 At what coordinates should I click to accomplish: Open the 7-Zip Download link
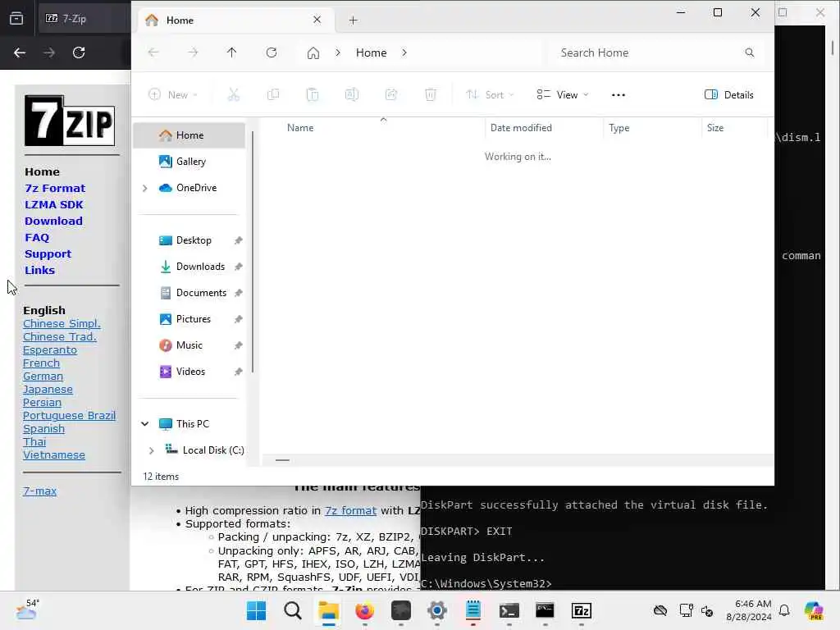click(53, 221)
